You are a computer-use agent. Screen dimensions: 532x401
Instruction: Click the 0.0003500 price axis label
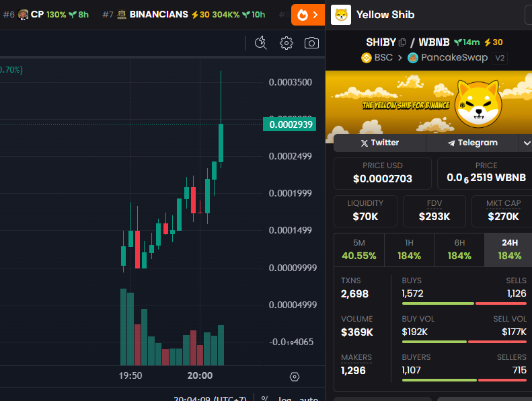291,82
